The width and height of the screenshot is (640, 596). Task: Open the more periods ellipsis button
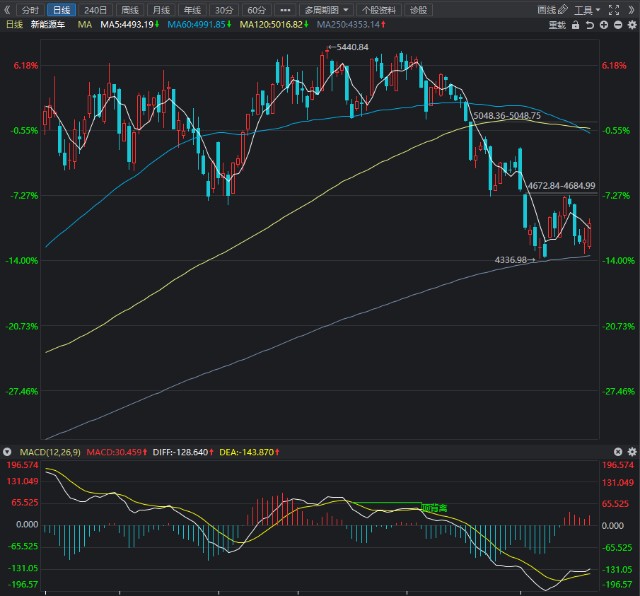point(286,9)
